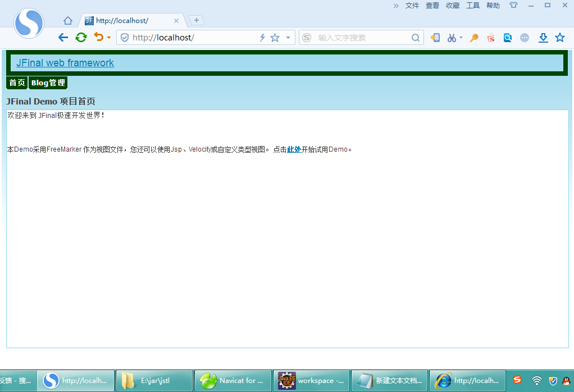The height and width of the screenshot is (392, 574).
Task: Open the 帮助 menu
Action: pos(493,6)
